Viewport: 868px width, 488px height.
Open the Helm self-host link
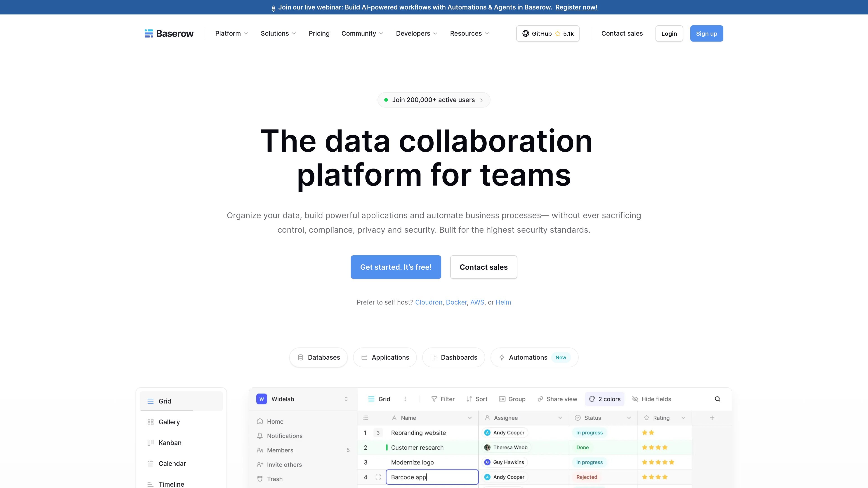(503, 302)
